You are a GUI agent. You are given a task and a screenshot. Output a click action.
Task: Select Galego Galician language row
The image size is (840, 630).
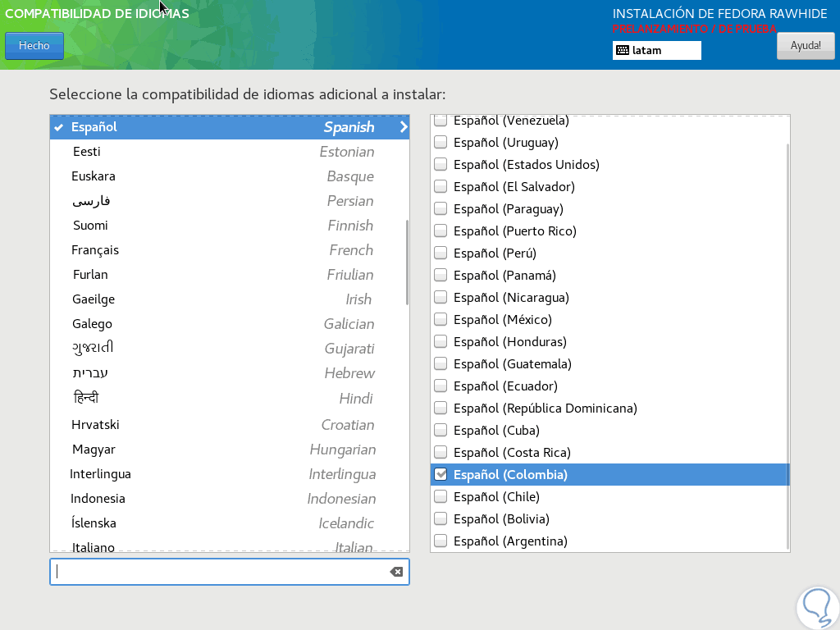coord(230,324)
